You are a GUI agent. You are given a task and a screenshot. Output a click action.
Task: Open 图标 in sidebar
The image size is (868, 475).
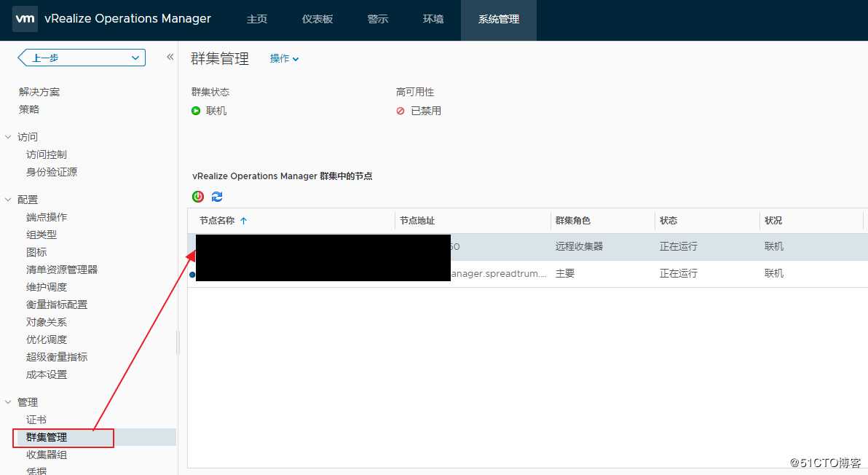(x=36, y=252)
